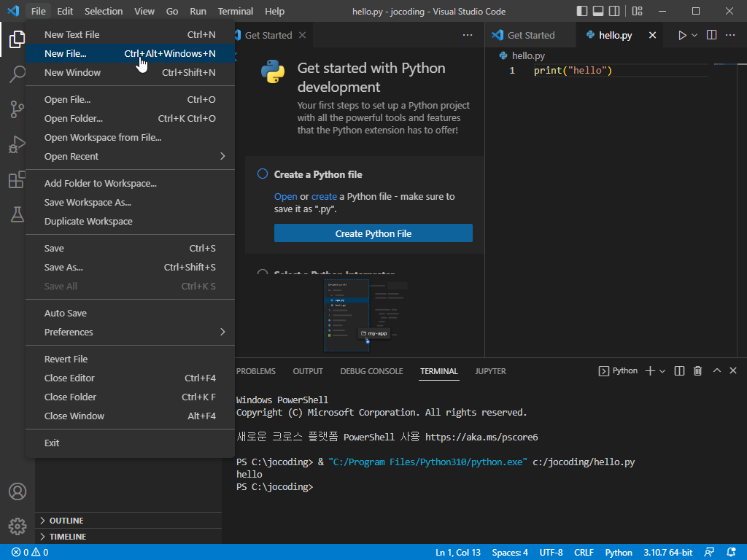Viewport: 747px width, 560px height.
Task: Select Python language mode in status bar
Action: pos(619,553)
